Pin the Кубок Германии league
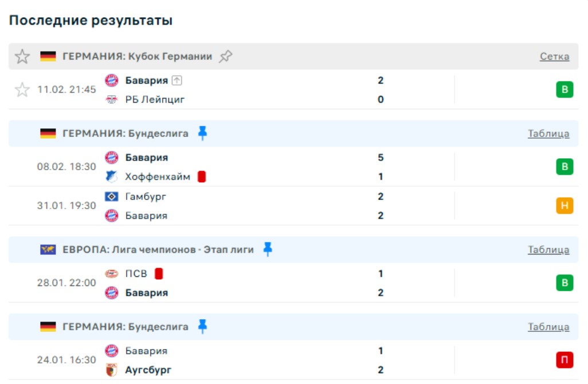The width and height of the screenshot is (588, 384). (x=226, y=57)
